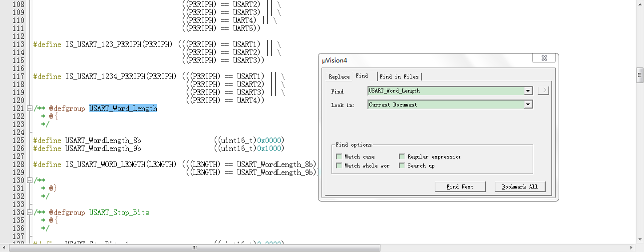The width and height of the screenshot is (644, 252).
Task: Click the editor's vertical scrollbar thumb
Action: pyautogui.click(x=640, y=75)
